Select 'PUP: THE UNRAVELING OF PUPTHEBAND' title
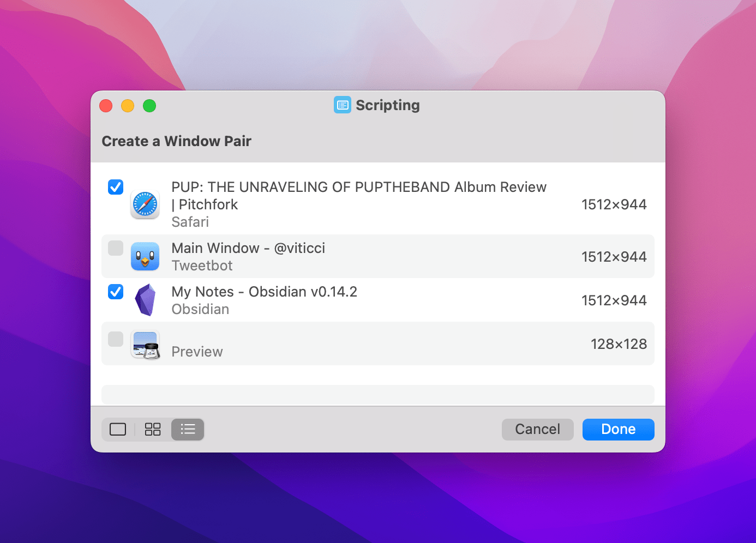This screenshot has width=756, height=543. pyautogui.click(x=359, y=196)
